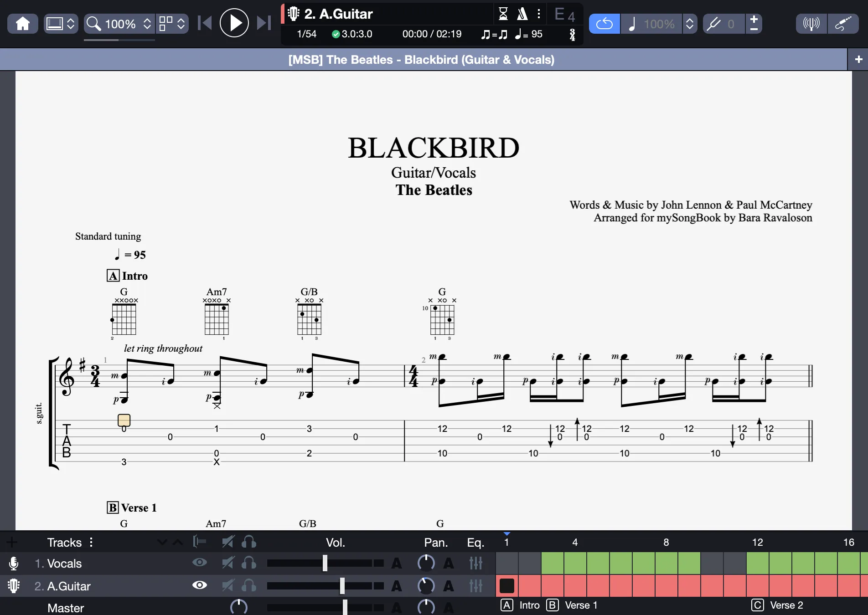Viewport: 868px width, 615px height.
Task: Jump to the next bar
Action: pyautogui.click(x=264, y=23)
